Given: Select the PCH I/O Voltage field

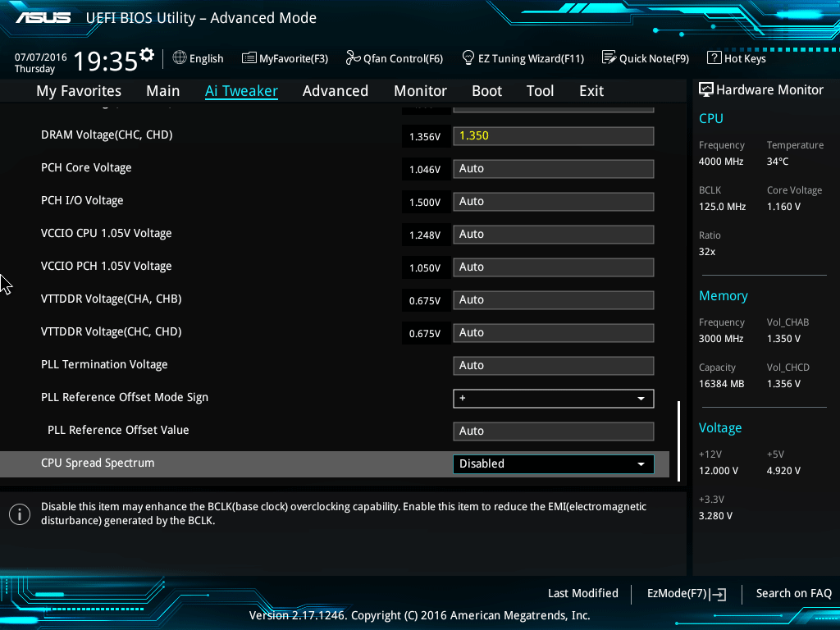Looking at the screenshot, I should click(x=554, y=202).
